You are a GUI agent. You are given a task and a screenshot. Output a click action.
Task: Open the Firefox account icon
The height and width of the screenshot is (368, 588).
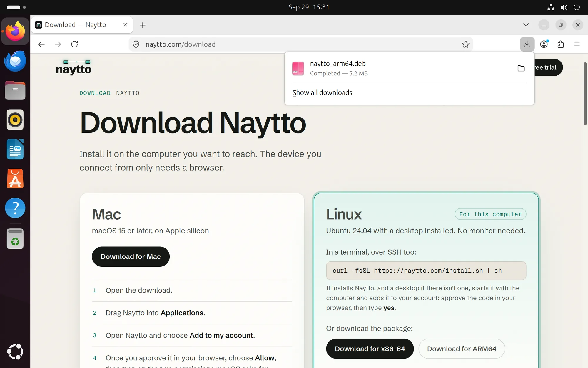tap(544, 44)
